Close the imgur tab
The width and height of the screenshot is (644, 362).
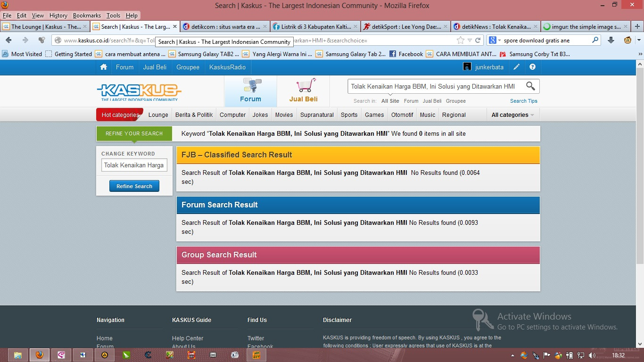(x=625, y=27)
